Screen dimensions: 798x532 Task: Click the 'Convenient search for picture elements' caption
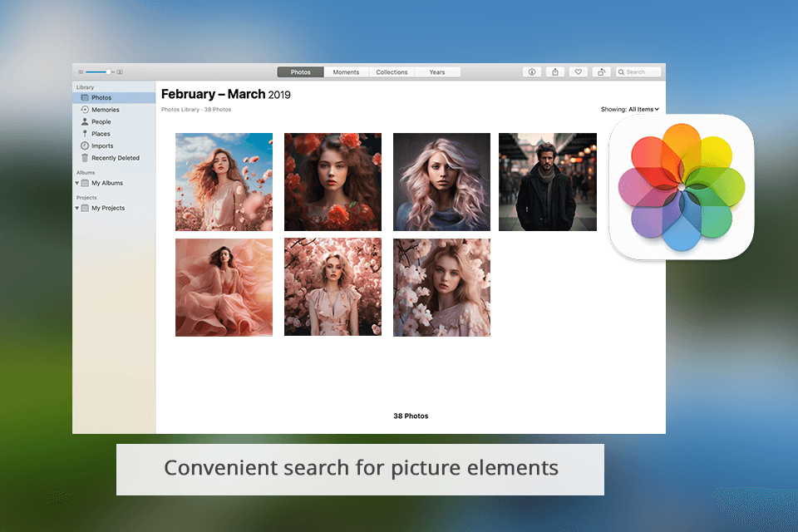pyautogui.click(x=361, y=468)
